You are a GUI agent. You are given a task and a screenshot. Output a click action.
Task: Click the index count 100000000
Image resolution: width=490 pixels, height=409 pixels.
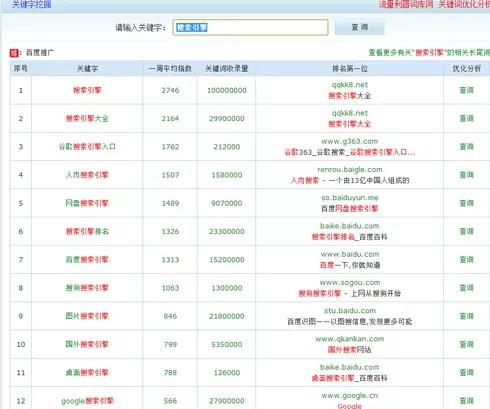pos(227,90)
